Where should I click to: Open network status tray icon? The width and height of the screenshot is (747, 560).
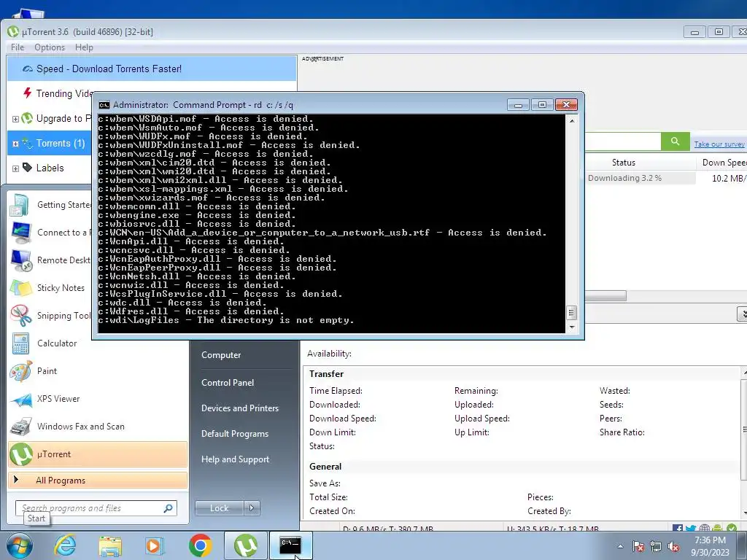[x=656, y=546]
